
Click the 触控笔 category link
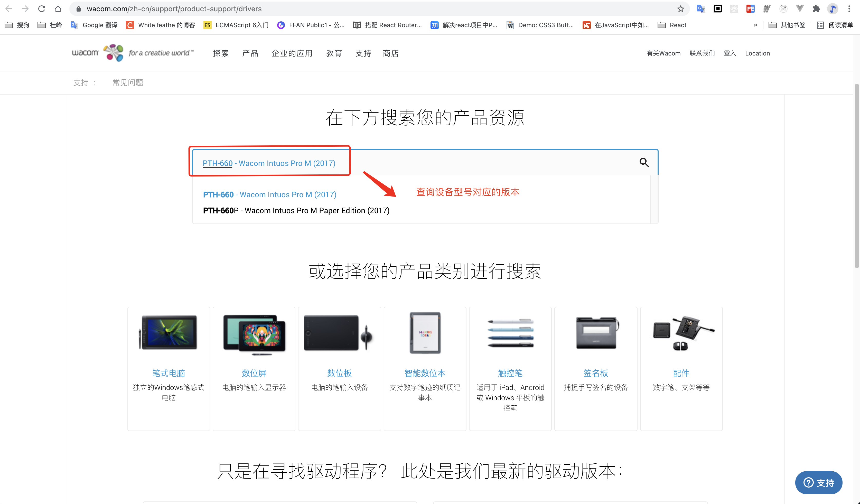(x=510, y=373)
